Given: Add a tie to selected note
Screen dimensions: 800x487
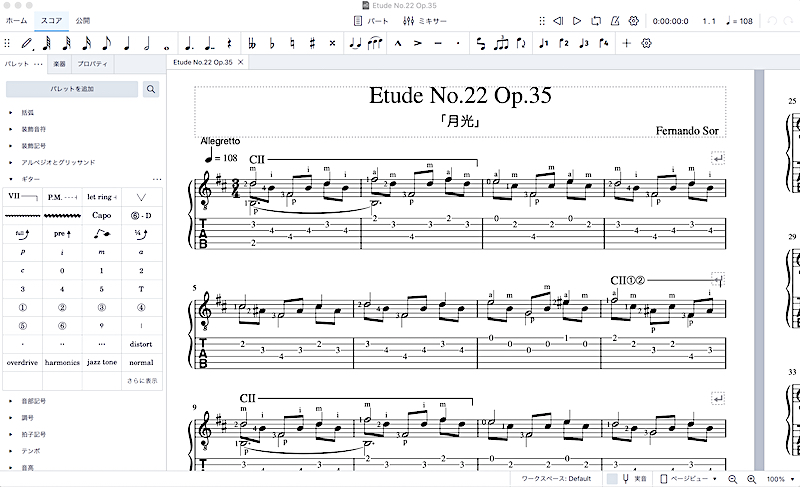Looking at the screenshot, I should coord(355,44).
